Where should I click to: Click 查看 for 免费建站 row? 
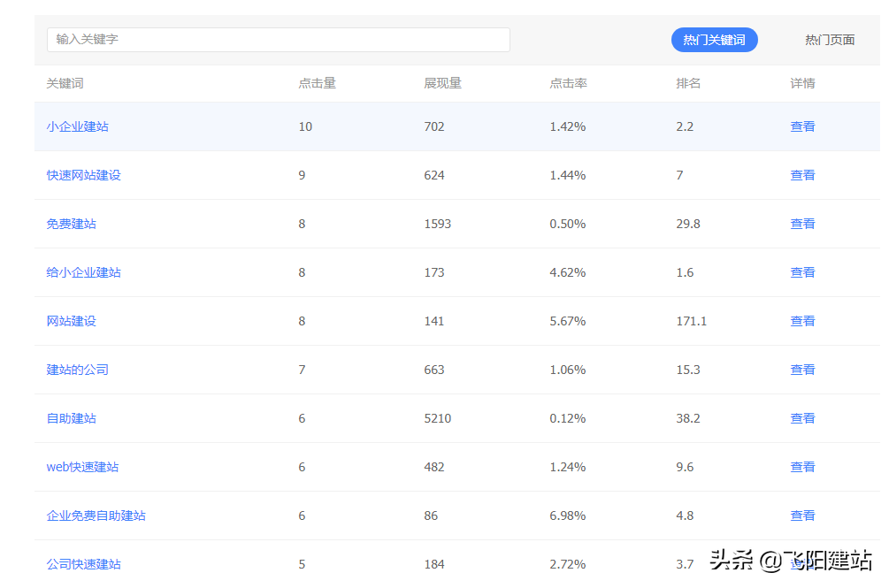pos(803,224)
